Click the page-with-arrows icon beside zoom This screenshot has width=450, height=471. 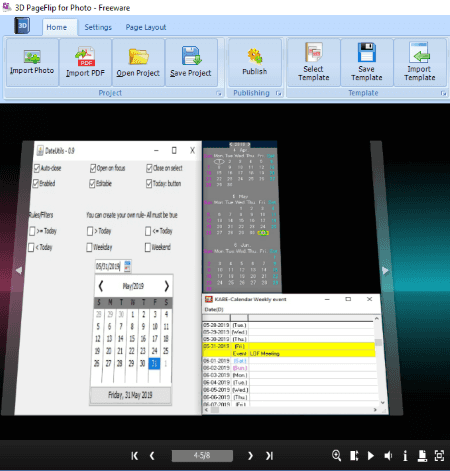pos(354,456)
